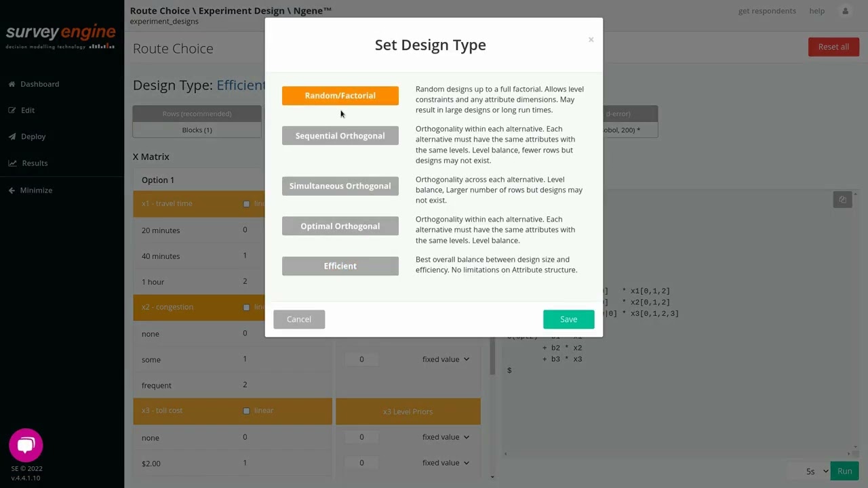
Task: Click the 'frequent' level row
Action: 233,385
